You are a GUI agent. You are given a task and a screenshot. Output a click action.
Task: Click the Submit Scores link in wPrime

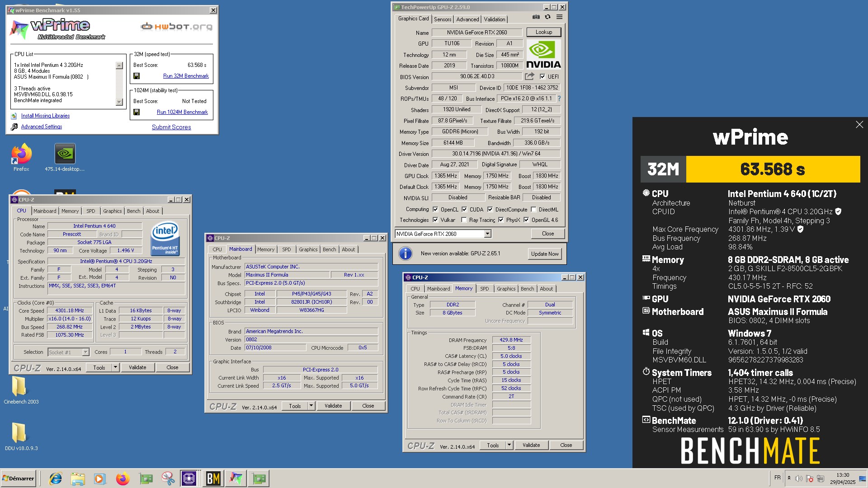171,127
